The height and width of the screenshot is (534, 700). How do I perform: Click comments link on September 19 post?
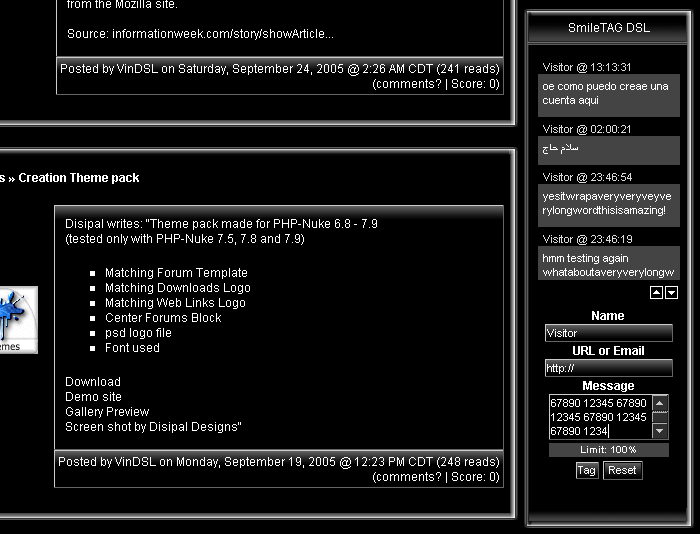coord(407,477)
